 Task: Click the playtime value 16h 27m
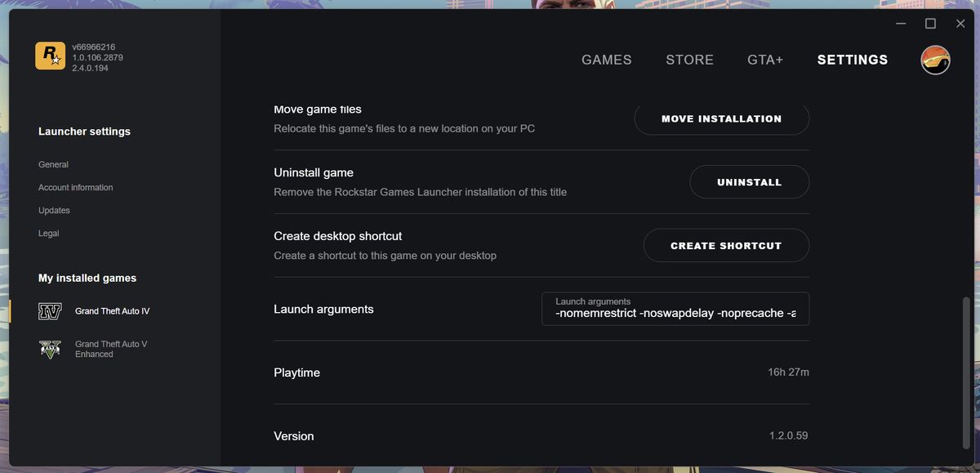tap(788, 372)
